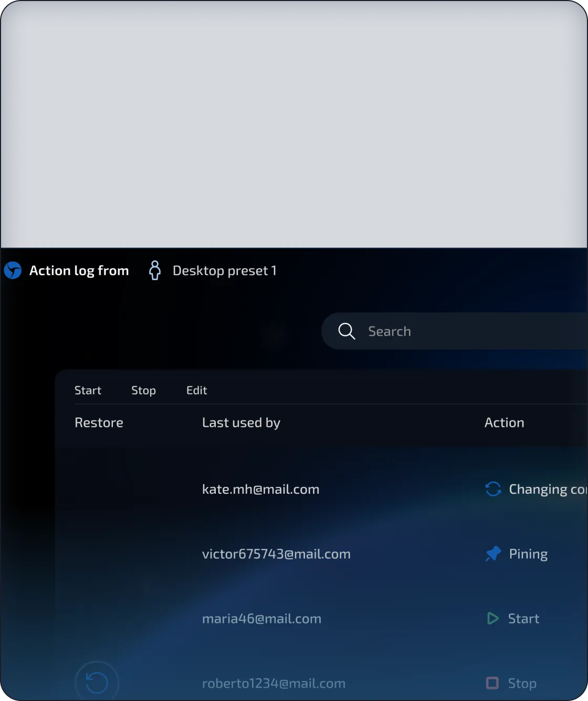The width and height of the screenshot is (588, 701).
Task: Select roberto1234@mail.com row entry
Action: point(274,683)
